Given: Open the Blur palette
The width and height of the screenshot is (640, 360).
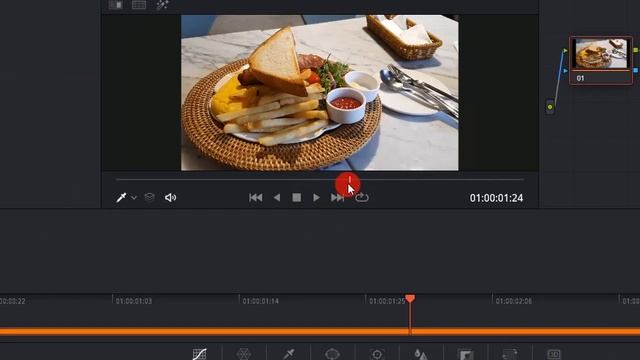Looking at the screenshot, I should [x=421, y=354].
